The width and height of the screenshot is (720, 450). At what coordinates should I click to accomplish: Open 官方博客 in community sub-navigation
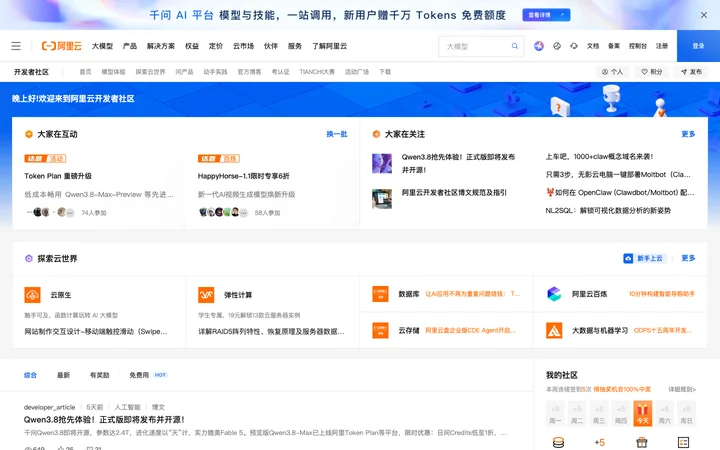[249, 72]
